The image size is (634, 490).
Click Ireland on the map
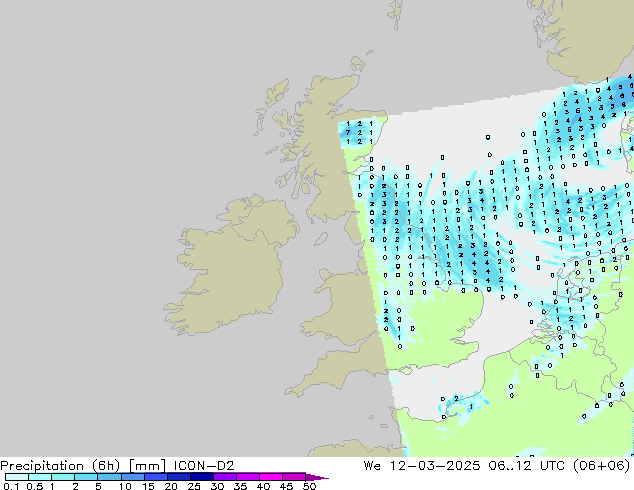[230, 263]
